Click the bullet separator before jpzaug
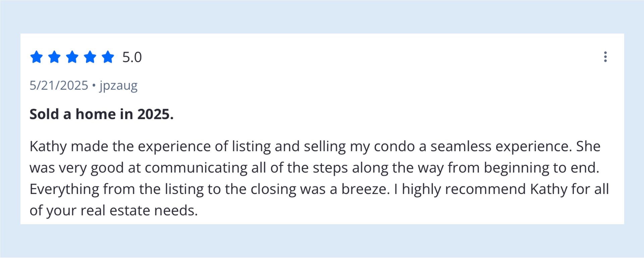644x258 pixels. point(94,85)
